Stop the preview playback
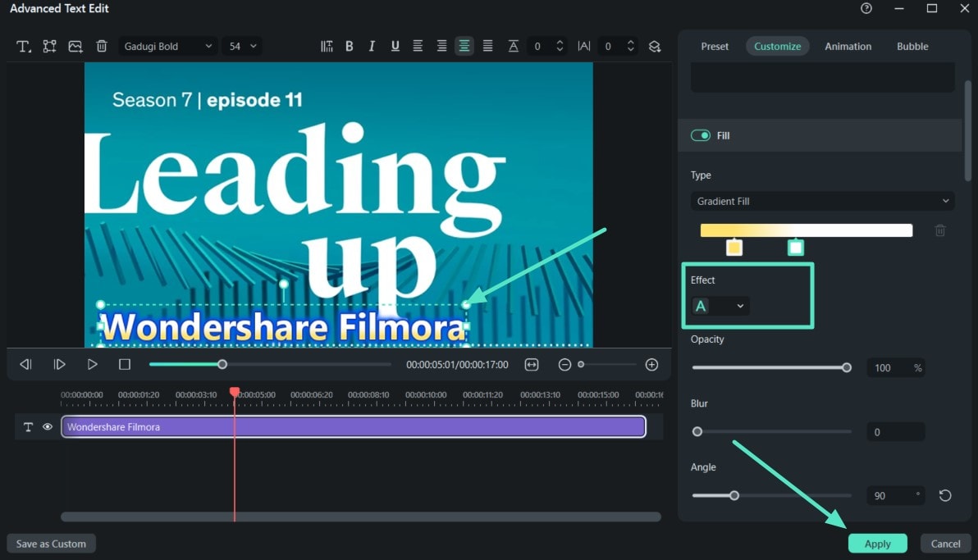This screenshot has width=978, height=560. pyautogui.click(x=125, y=364)
